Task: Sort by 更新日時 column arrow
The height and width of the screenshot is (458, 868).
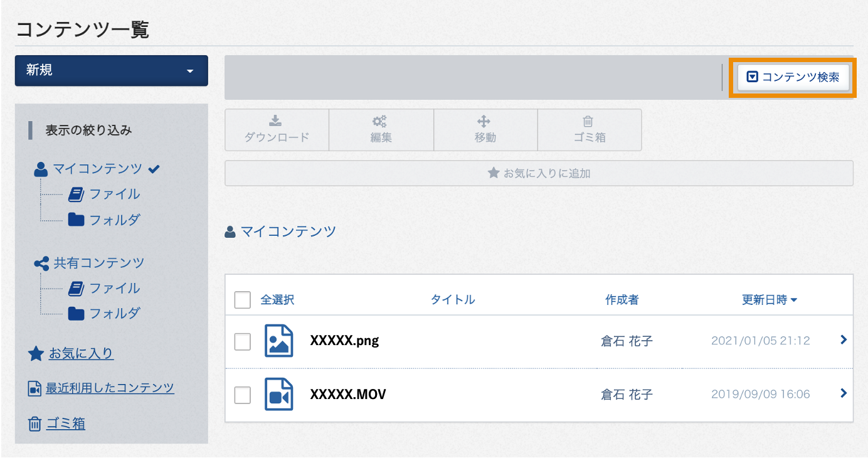Action: (794, 301)
